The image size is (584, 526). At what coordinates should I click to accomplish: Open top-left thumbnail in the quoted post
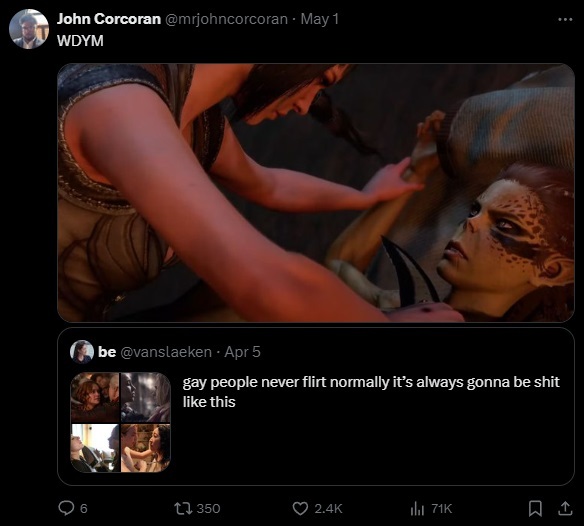click(95, 397)
